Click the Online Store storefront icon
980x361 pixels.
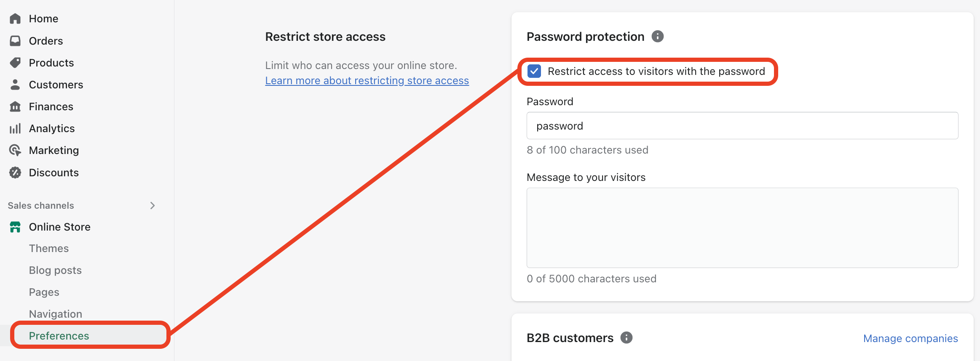[x=15, y=227]
